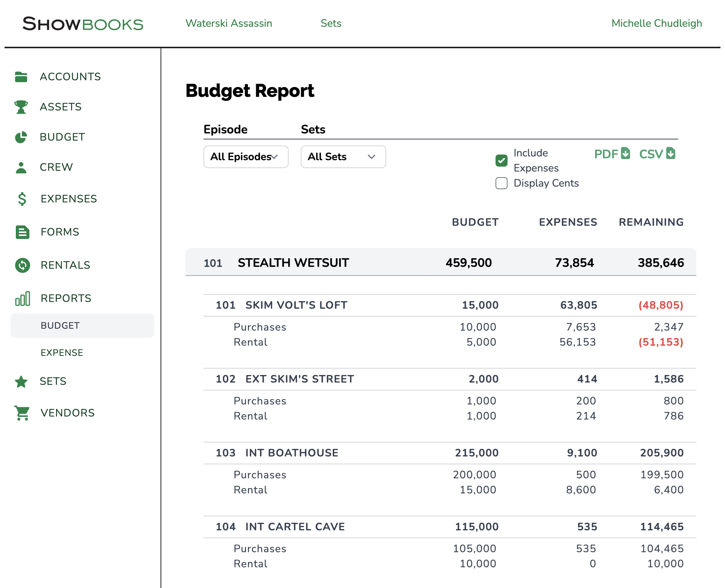725x588 pixels.
Task: Open the Forms menu item
Action: tap(60, 232)
